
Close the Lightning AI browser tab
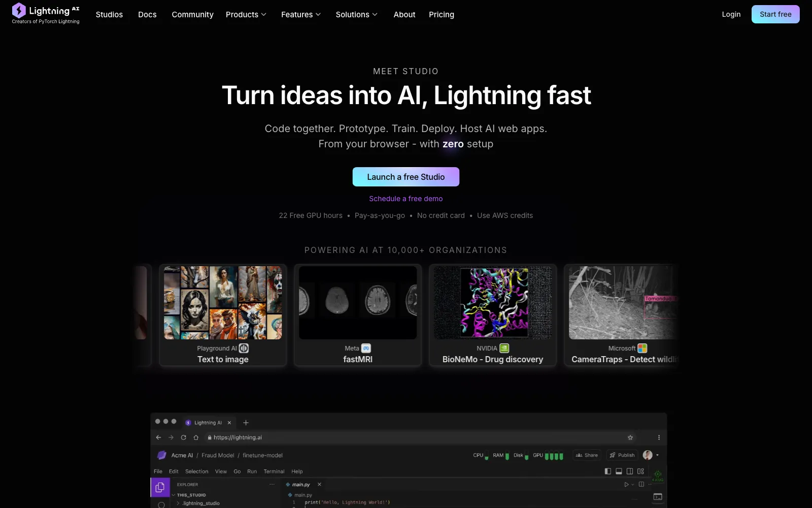tap(229, 423)
